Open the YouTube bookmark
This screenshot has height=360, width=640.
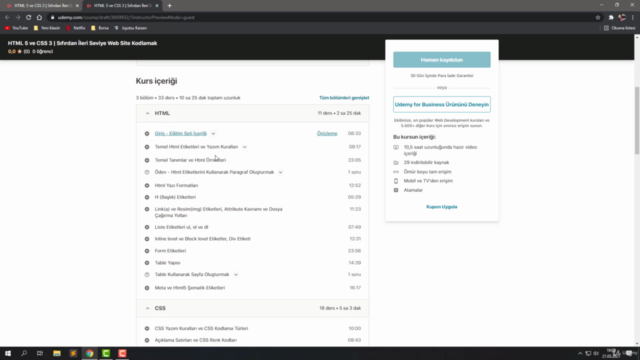tap(17, 28)
